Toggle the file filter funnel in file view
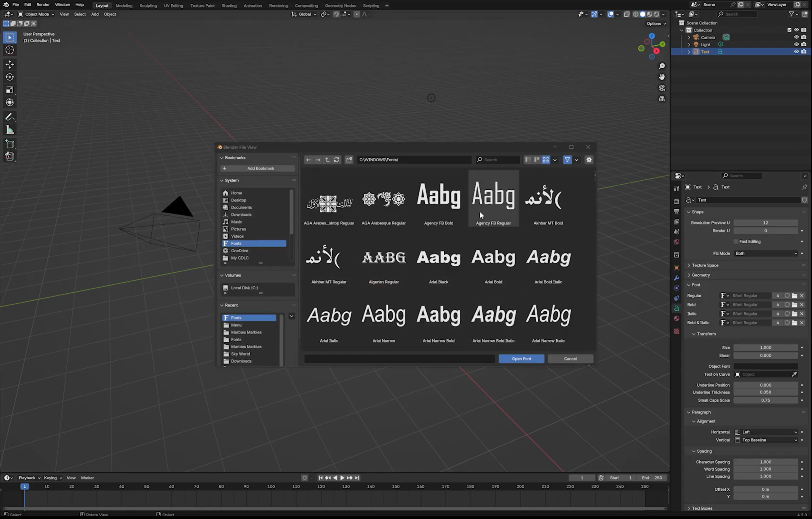Screen dimensions: 812x519 click(567, 159)
